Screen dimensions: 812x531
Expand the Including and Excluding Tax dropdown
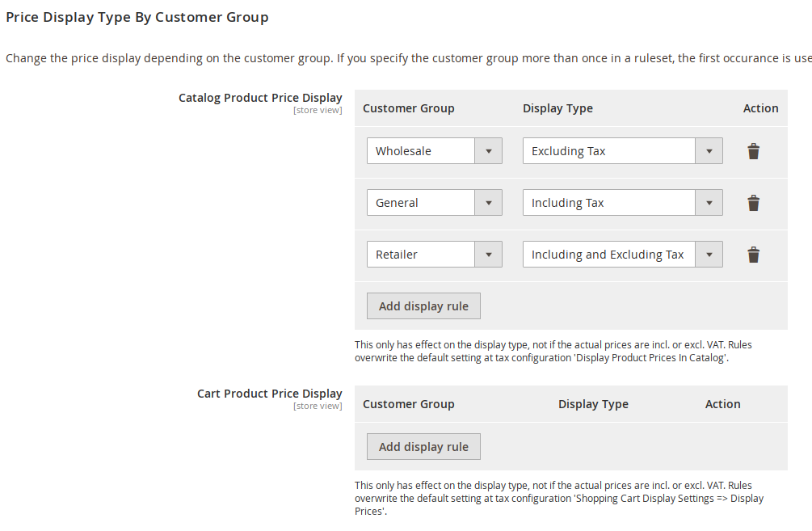622,255
